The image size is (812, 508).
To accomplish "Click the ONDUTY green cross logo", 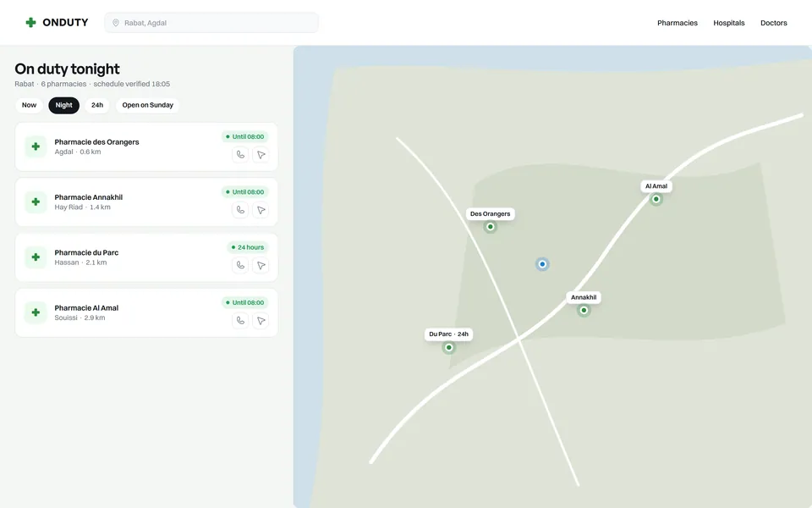I will coord(31,22).
